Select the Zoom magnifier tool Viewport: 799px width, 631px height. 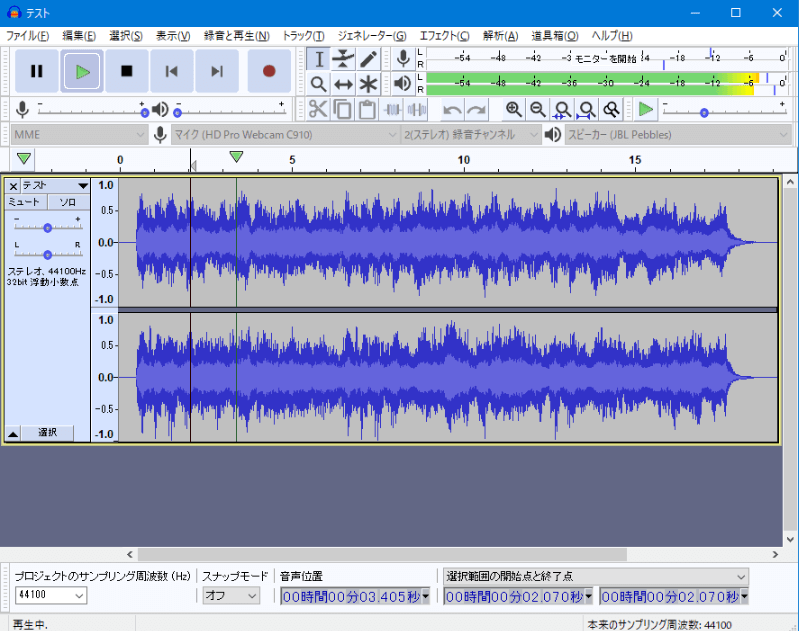pyautogui.click(x=319, y=84)
